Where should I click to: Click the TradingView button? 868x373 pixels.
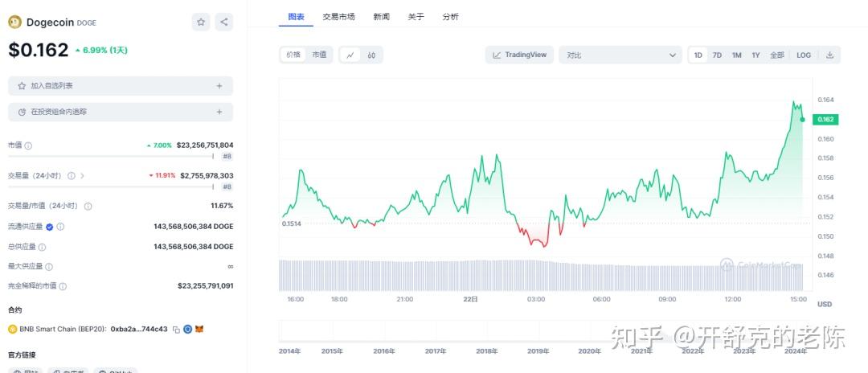tap(519, 55)
